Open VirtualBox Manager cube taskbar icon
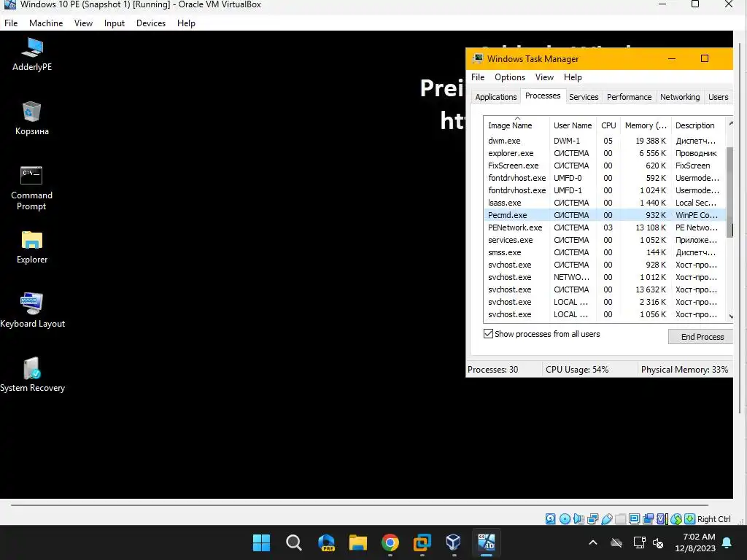This screenshot has height=560, width=747. click(454, 542)
